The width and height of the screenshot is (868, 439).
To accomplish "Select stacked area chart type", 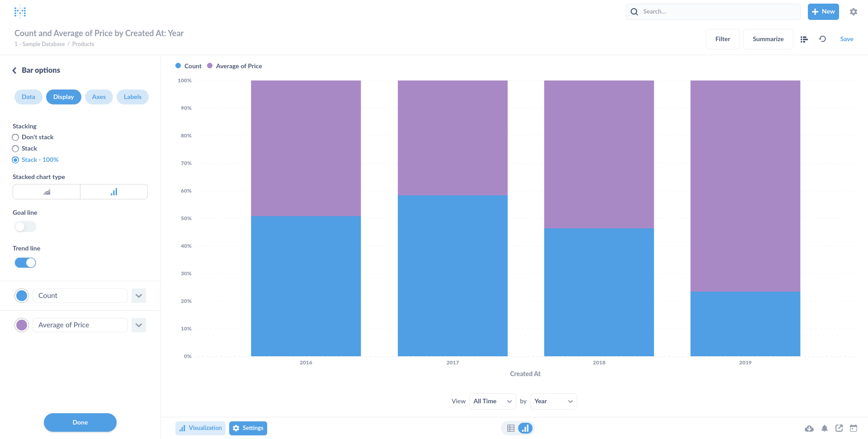I will 46,191.
